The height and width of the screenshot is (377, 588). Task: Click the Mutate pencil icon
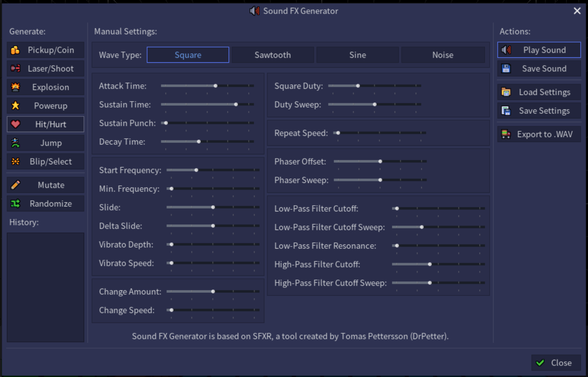click(15, 185)
